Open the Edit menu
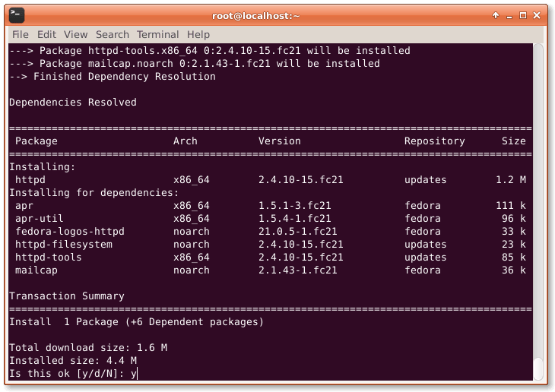The image size is (555, 392). [x=46, y=34]
